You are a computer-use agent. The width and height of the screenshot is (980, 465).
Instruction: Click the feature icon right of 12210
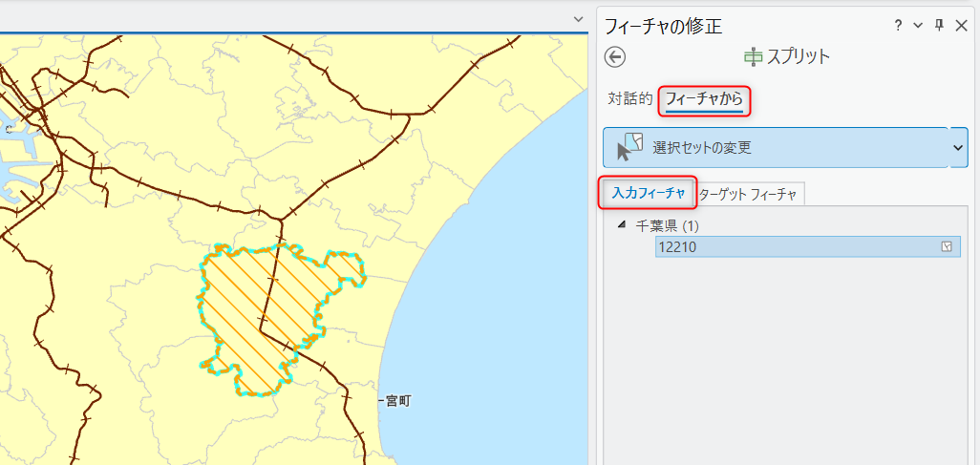click(947, 246)
